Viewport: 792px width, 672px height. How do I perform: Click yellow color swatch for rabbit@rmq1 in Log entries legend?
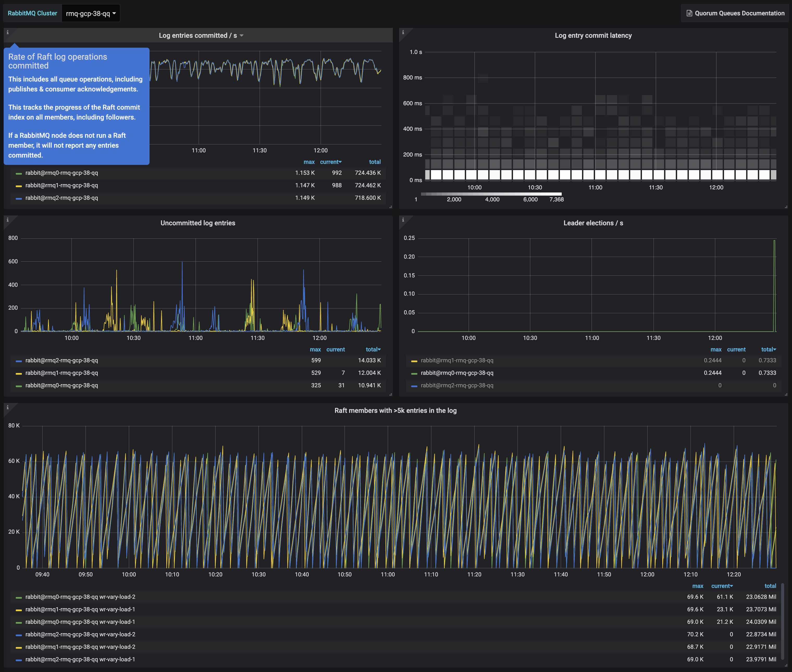coord(19,186)
